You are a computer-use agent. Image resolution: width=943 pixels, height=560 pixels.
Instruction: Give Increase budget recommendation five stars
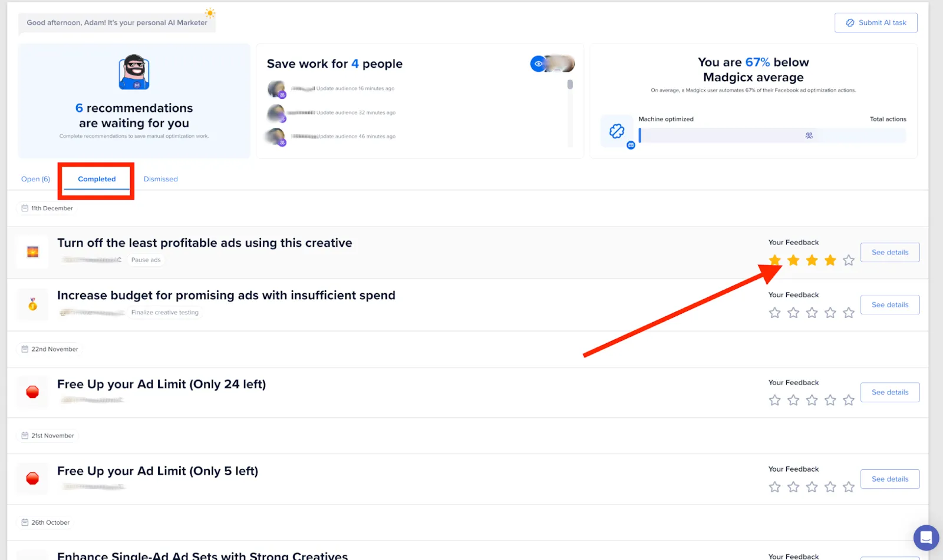(849, 313)
